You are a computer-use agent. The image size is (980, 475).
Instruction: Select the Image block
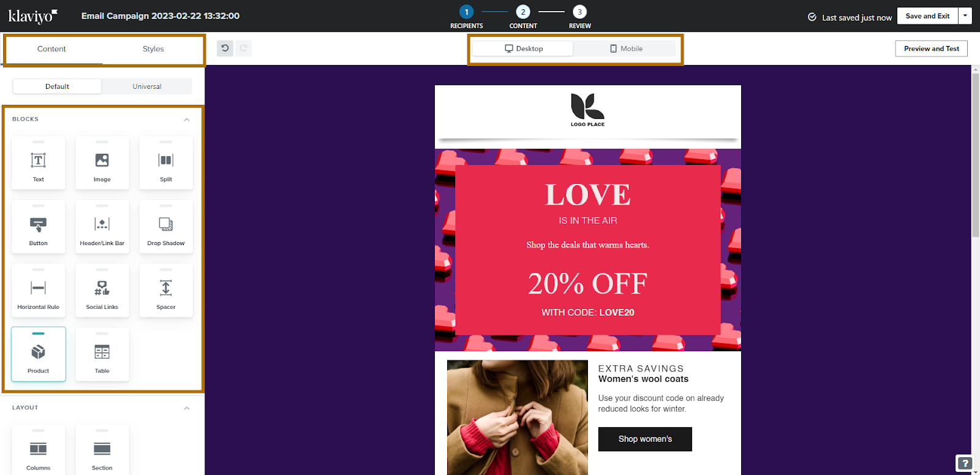click(102, 163)
